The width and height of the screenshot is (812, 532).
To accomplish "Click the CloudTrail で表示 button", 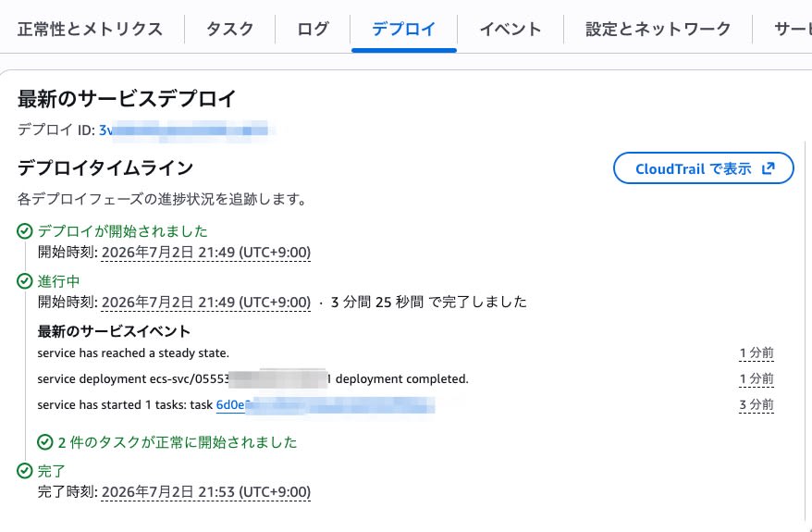I will [x=703, y=167].
